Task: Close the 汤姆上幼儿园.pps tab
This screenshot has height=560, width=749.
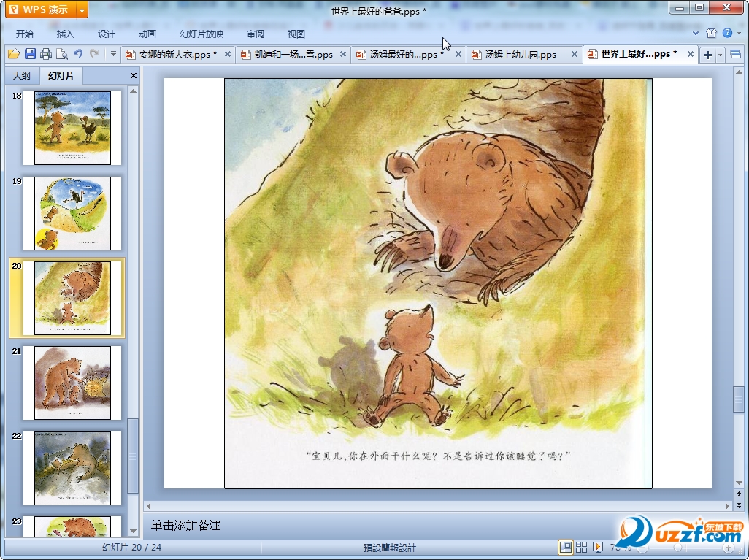Action: pyautogui.click(x=575, y=55)
